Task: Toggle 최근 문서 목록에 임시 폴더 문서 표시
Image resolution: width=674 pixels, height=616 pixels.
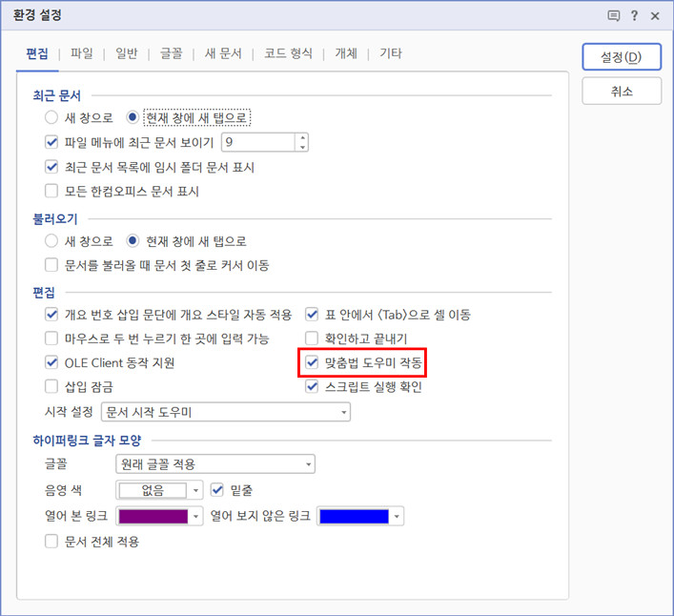Action: (51, 167)
